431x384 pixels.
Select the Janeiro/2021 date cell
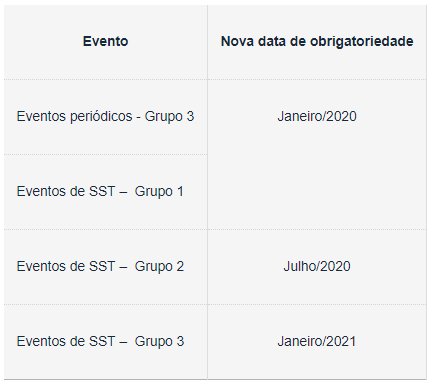[317, 342]
